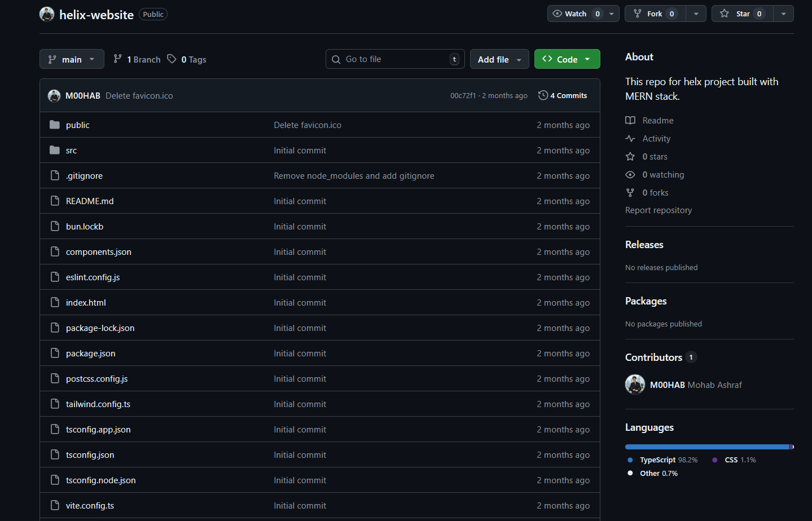Focus the Go to file search field
812x521 pixels.
tap(395, 59)
